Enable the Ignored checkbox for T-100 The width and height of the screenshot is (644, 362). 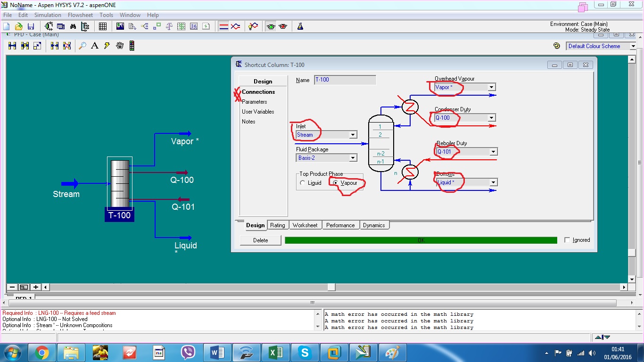point(567,240)
